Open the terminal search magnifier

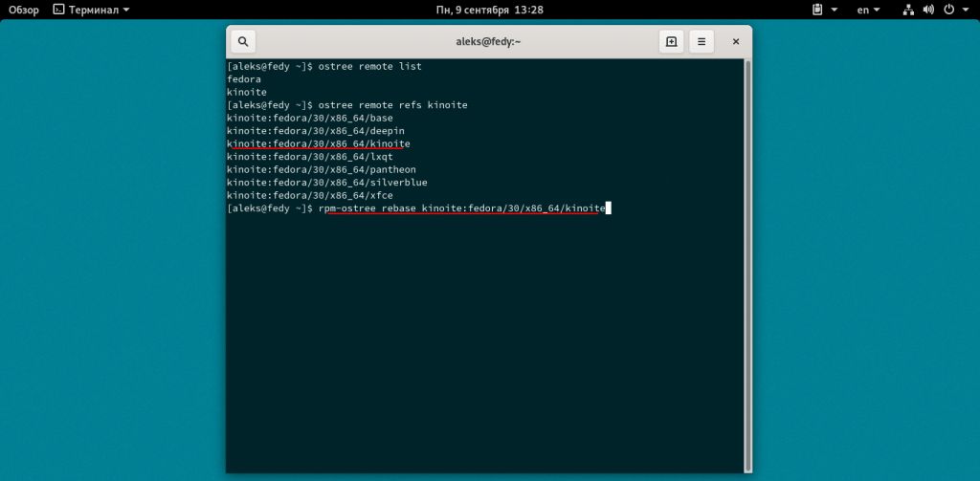tap(243, 42)
